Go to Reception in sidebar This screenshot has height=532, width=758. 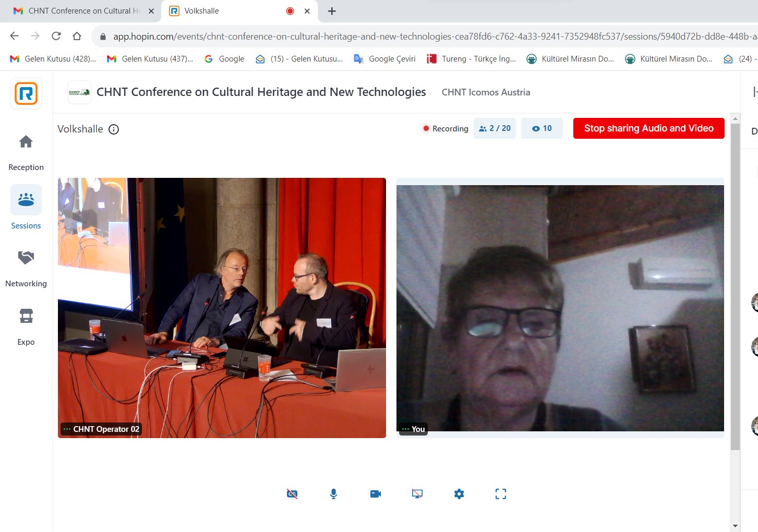click(x=26, y=152)
